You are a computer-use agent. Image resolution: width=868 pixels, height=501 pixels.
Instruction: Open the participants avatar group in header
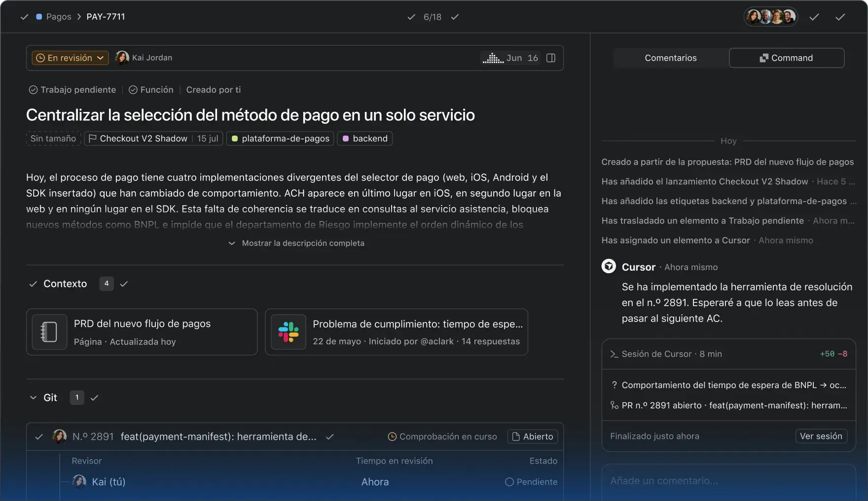coord(771,17)
